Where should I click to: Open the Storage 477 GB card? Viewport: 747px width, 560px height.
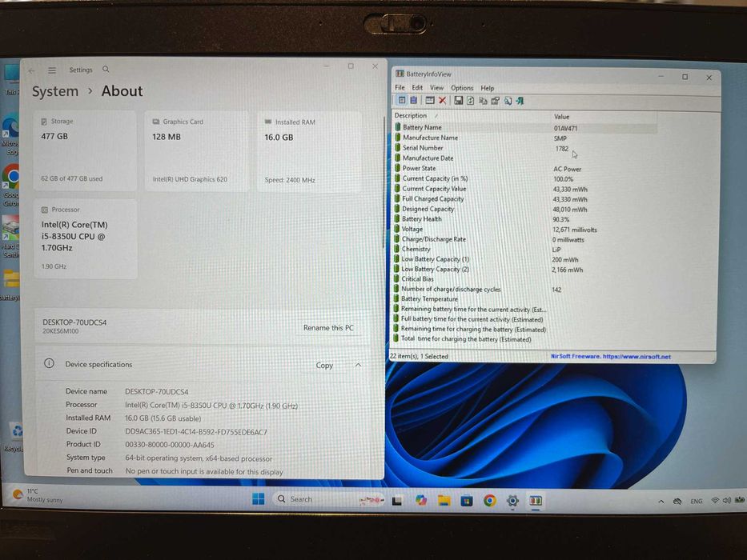(85, 151)
